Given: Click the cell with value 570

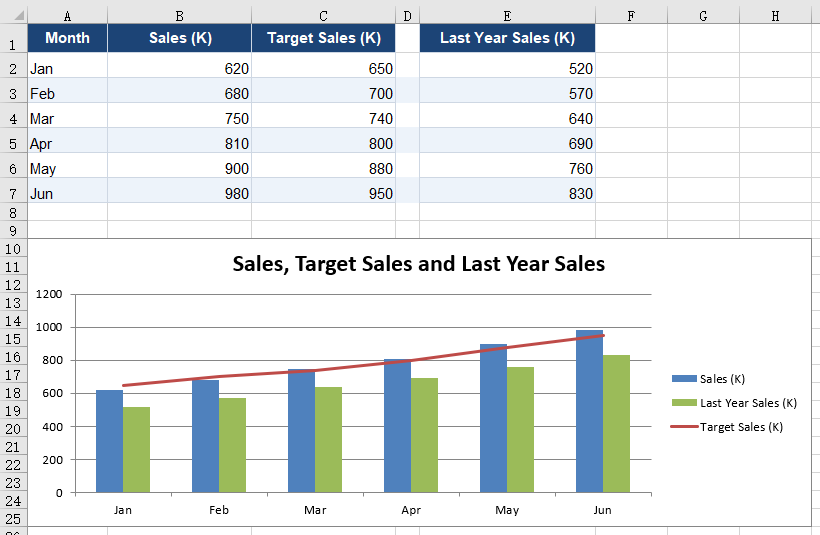Looking at the screenshot, I should pos(507,90).
